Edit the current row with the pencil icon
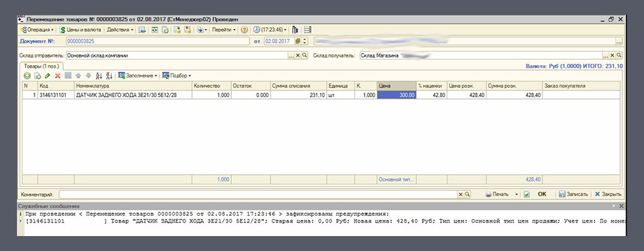 pos(47,75)
